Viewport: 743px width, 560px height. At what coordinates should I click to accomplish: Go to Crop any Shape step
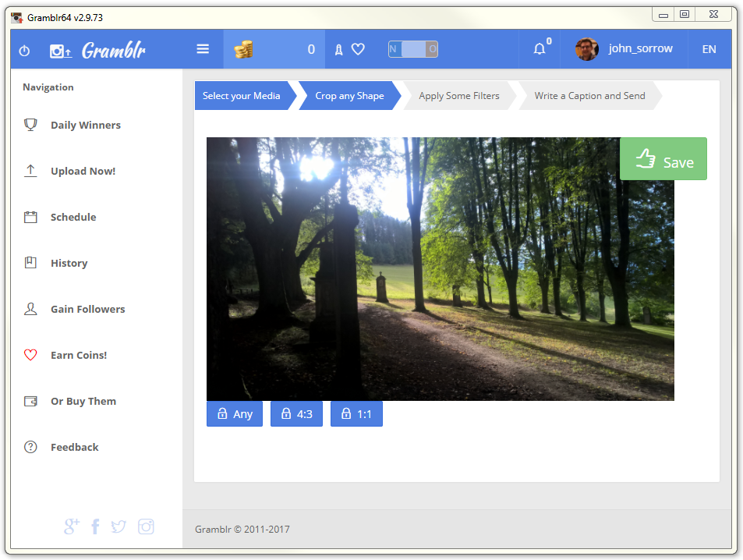pos(350,96)
